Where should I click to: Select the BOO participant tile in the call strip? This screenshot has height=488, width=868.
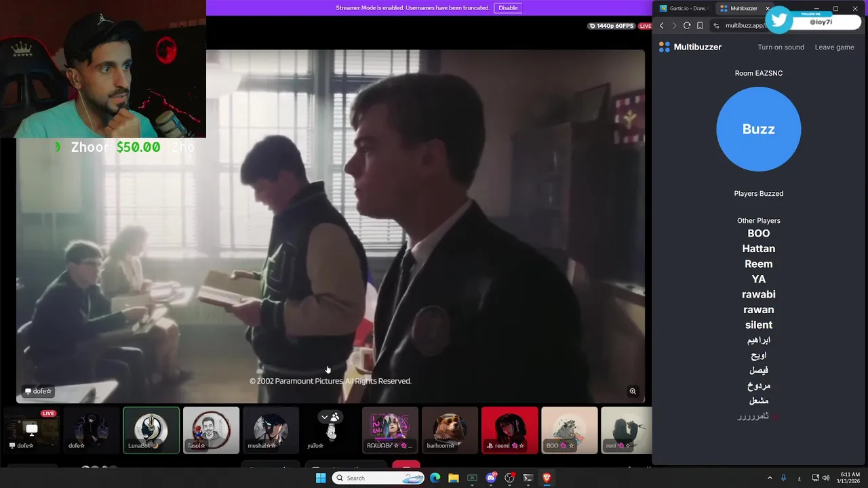click(x=569, y=430)
